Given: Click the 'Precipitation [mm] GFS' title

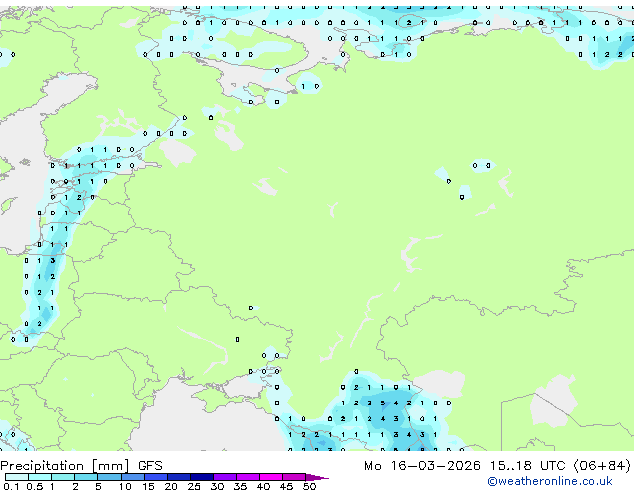Looking at the screenshot, I should pyautogui.click(x=81, y=466).
